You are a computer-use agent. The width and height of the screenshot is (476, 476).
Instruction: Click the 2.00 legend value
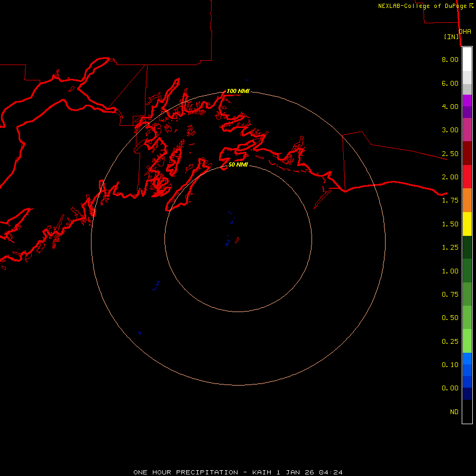coord(450,177)
